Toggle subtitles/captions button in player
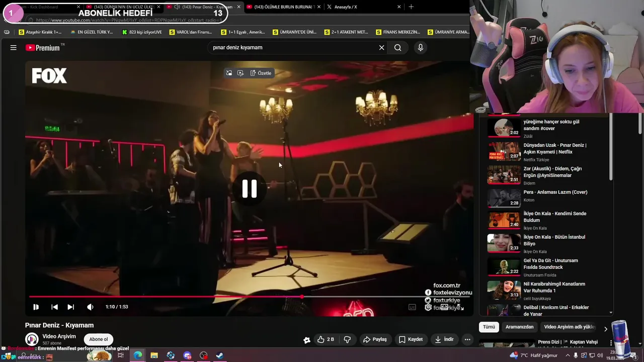This screenshot has width=644, height=362. [412, 307]
